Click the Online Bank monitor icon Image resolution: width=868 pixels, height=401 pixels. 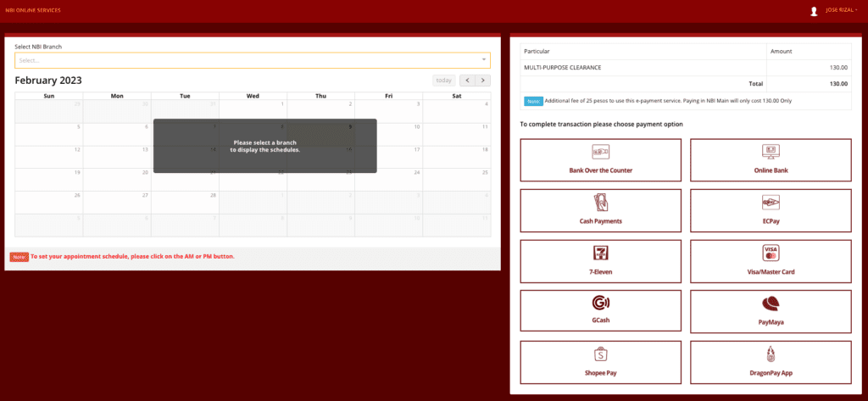point(771,151)
